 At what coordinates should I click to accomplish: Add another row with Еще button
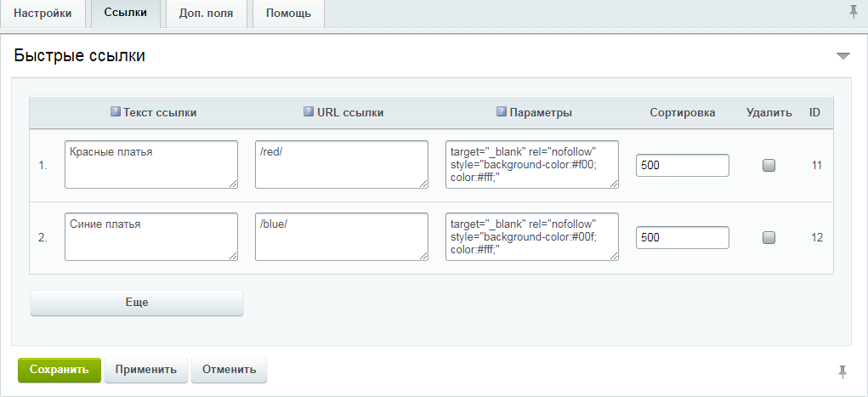137,303
